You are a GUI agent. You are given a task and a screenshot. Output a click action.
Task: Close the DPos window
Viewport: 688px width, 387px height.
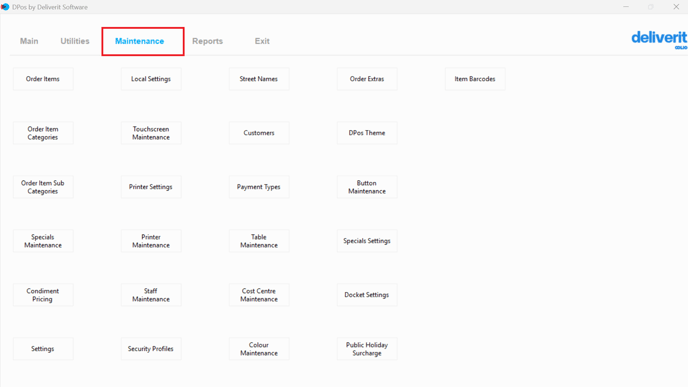click(676, 7)
